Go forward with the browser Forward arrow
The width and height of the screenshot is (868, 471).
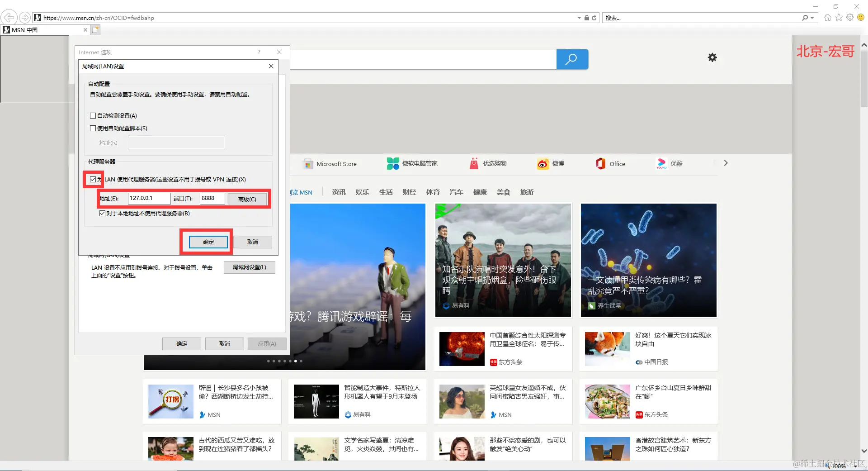[x=25, y=18]
